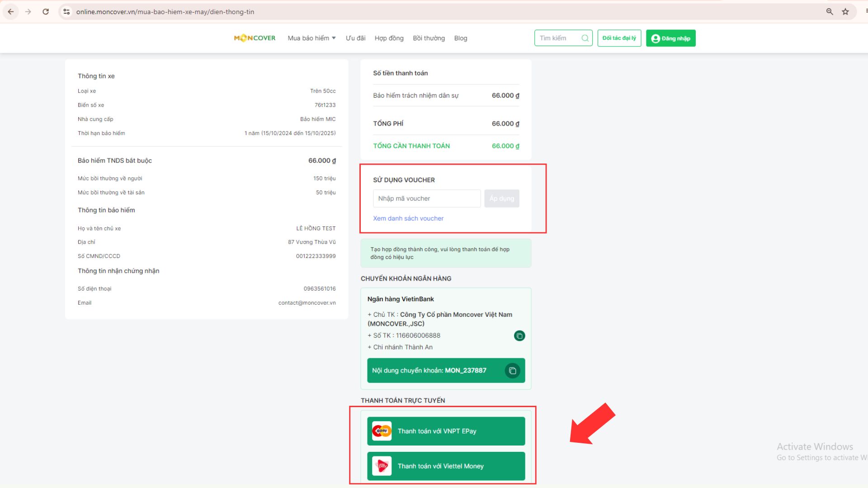Click the Số tiền thanh toán heading
The height and width of the screenshot is (488, 868).
pyautogui.click(x=400, y=73)
